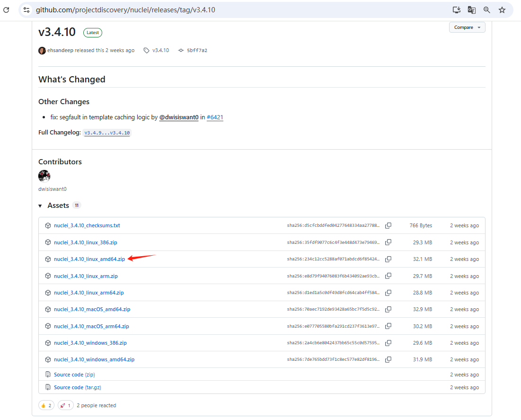Screen dimensions: 521x420
Task: Download nuclei_3.4.10_macOS_arm64.zip
Action: coord(91,326)
